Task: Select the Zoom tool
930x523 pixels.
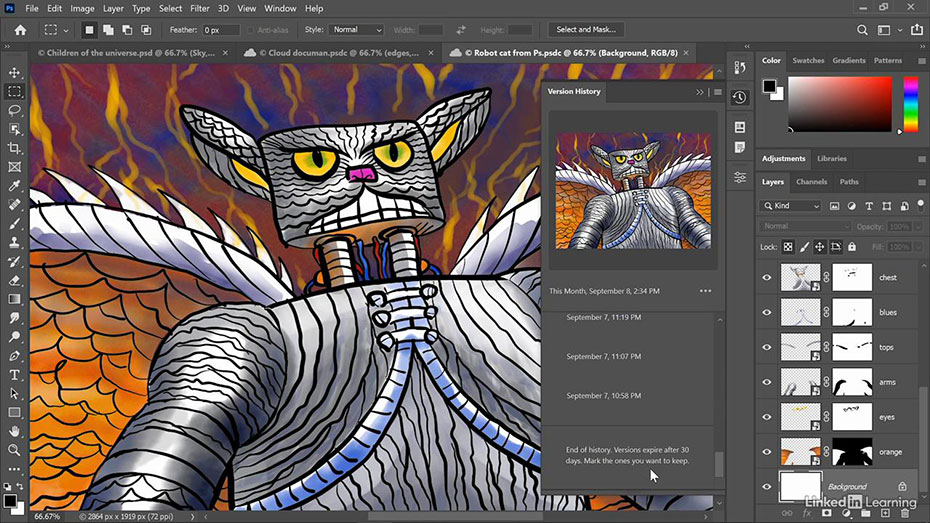Action: (14, 450)
